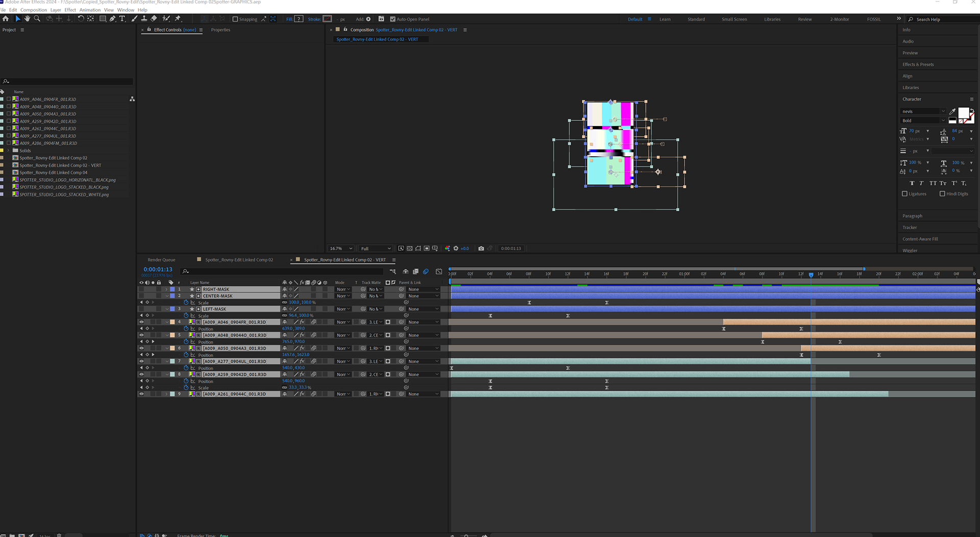Image resolution: width=980 pixels, height=537 pixels.
Task: Open blend Mode dropdown for LEFT-MASK
Action: tap(343, 309)
